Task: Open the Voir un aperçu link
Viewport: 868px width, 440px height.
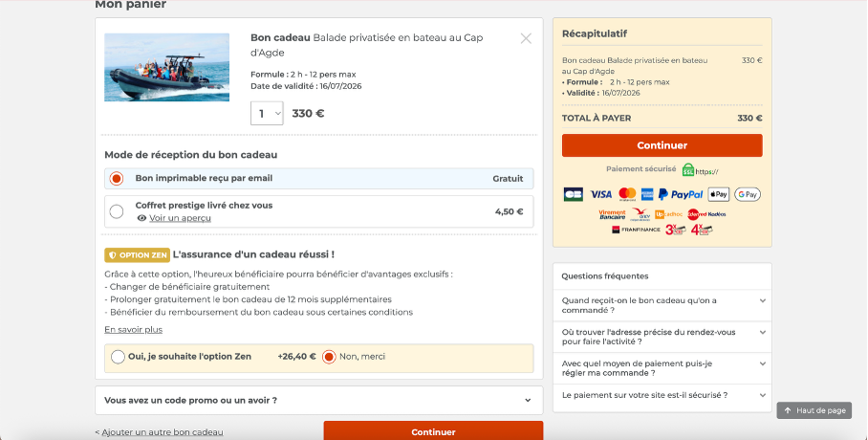Action: pos(180,218)
